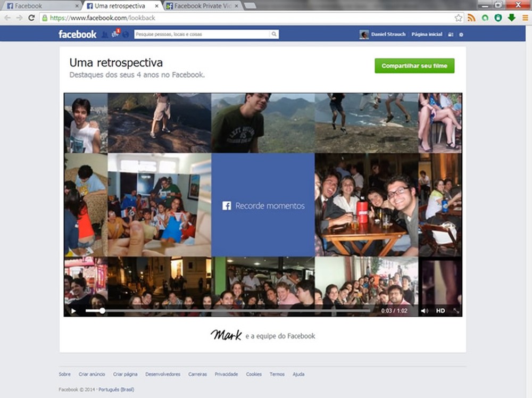Open Facebook friend requests icon

click(x=105, y=34)
